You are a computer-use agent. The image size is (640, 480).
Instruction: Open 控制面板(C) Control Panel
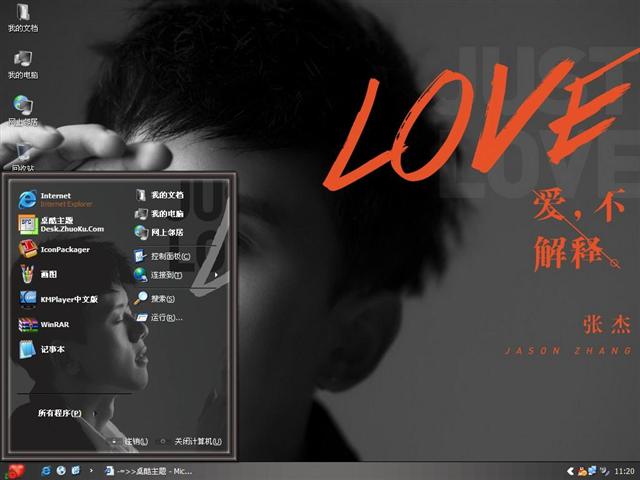162,256
